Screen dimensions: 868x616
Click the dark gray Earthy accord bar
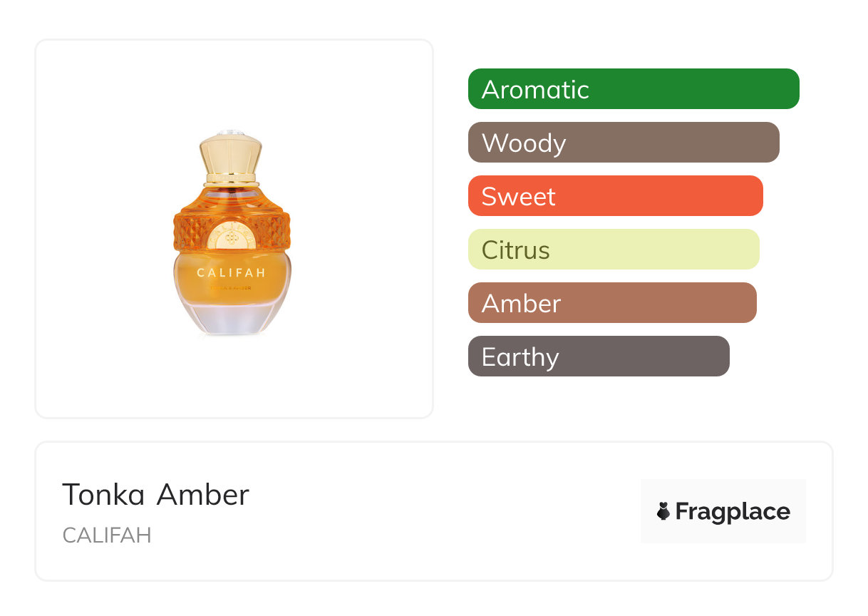tap(598, 356)
